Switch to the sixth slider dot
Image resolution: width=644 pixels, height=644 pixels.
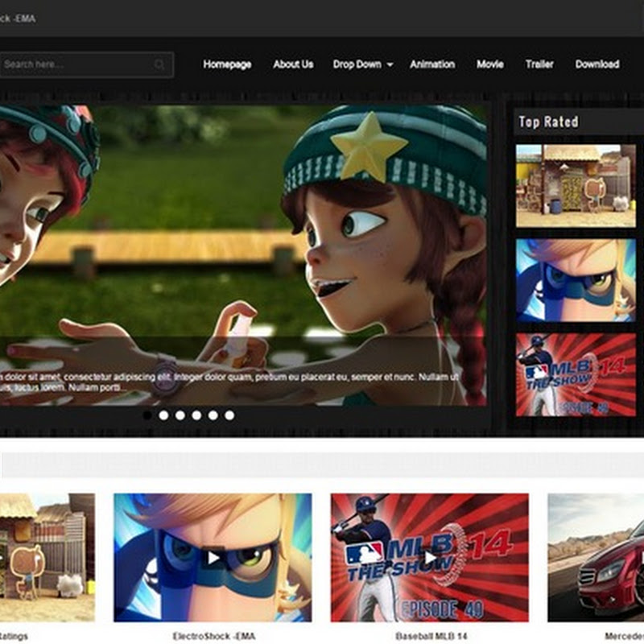click(229, 415)
